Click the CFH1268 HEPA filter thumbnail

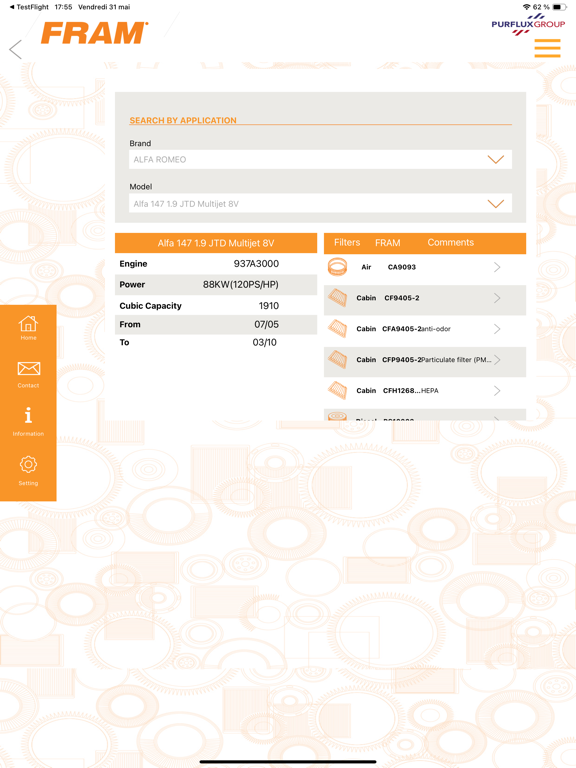337,390
